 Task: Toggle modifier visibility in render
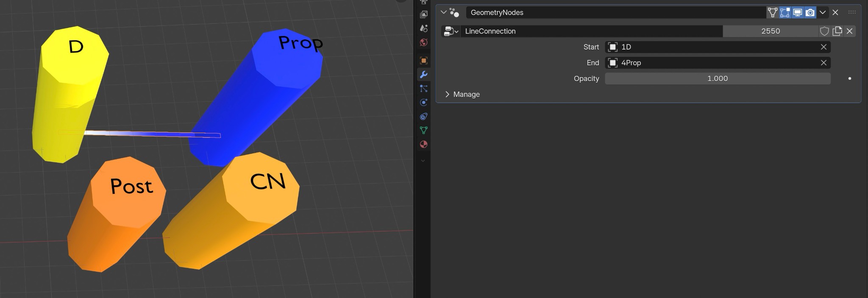[810, 13]
